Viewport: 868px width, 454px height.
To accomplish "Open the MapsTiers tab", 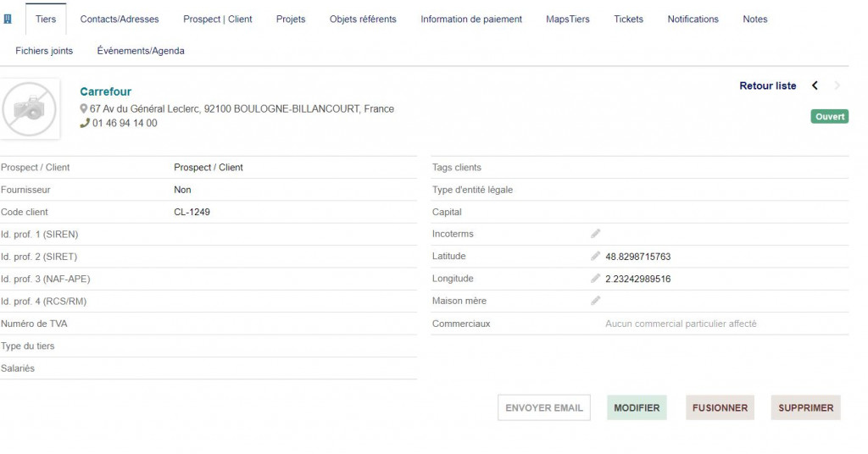I will point(568,19).
